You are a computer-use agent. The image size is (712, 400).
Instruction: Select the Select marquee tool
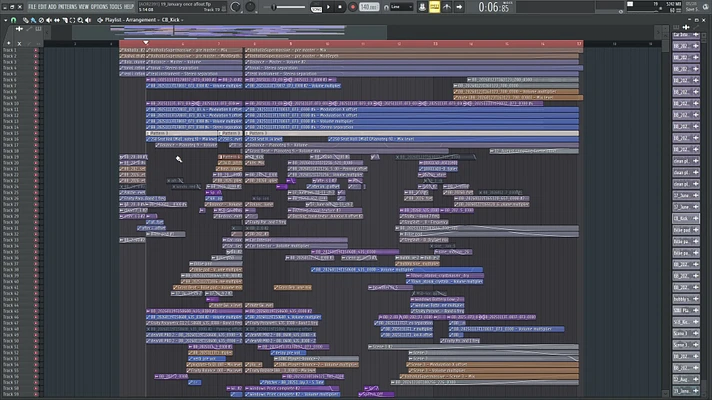[x=72, y=20]
